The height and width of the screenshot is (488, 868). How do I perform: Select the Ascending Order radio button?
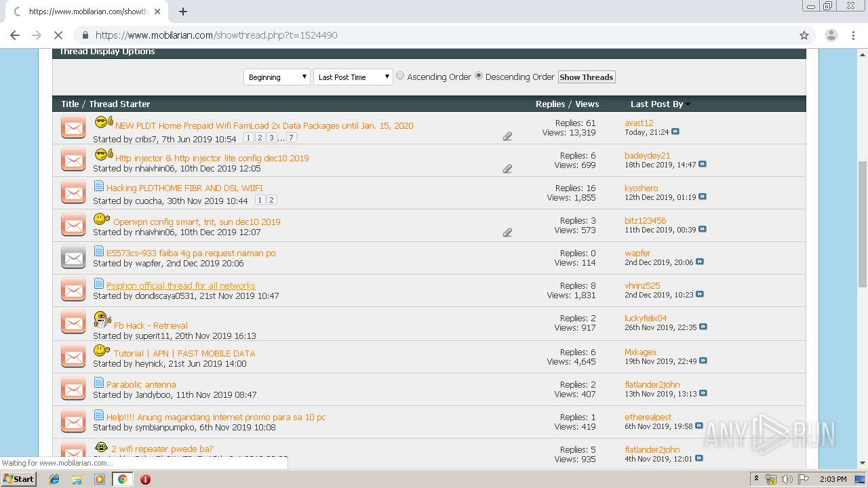pyautogui.click(x=400, y=76)
